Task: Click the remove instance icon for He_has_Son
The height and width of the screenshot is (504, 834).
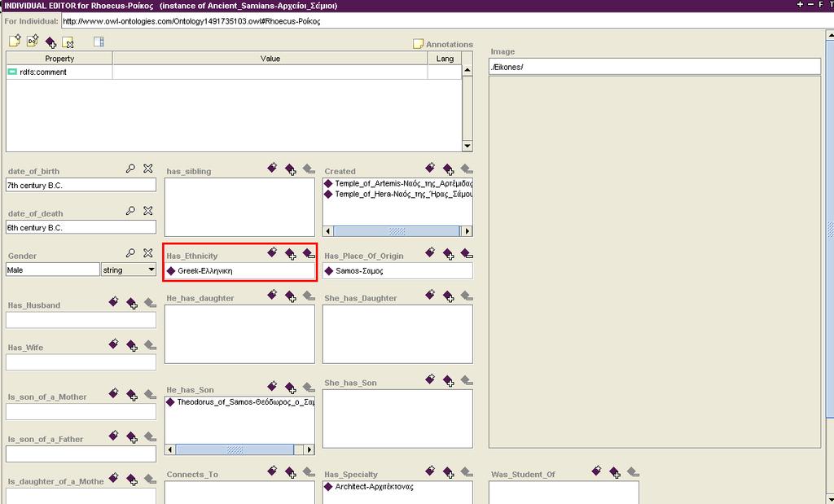Action: pos(309,388)
